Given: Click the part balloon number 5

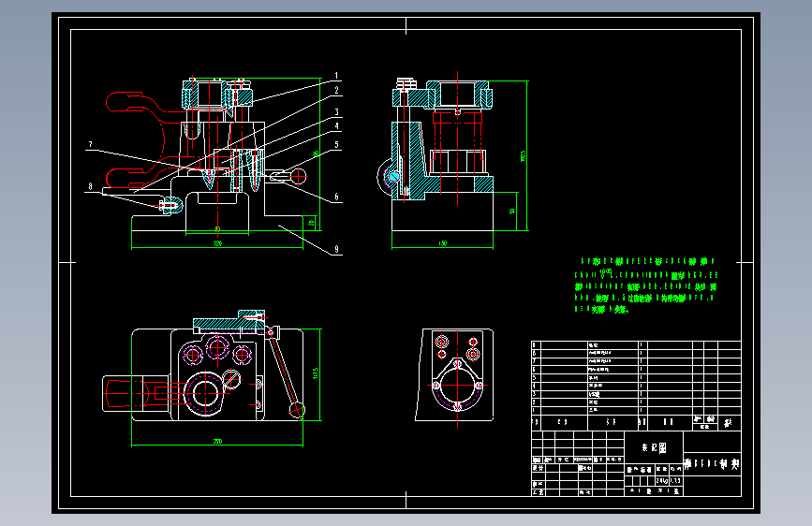Looking at the screenshot, I should click(336, 145).
